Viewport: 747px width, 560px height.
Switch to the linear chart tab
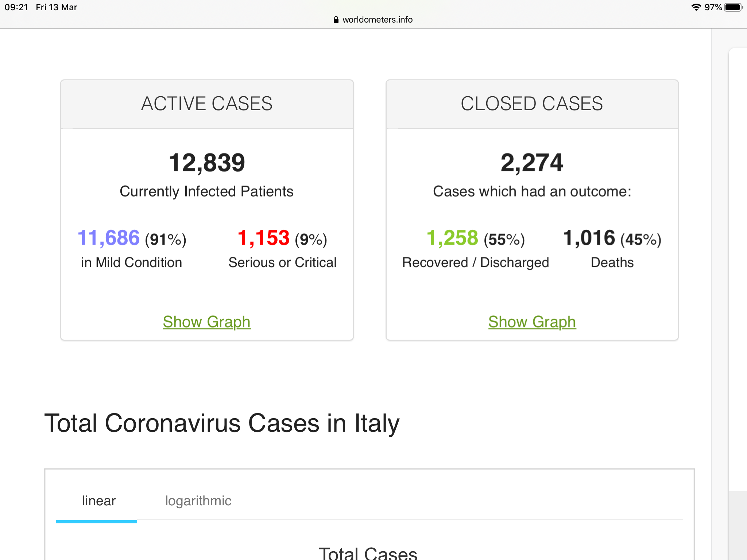[x=98, y=501]
